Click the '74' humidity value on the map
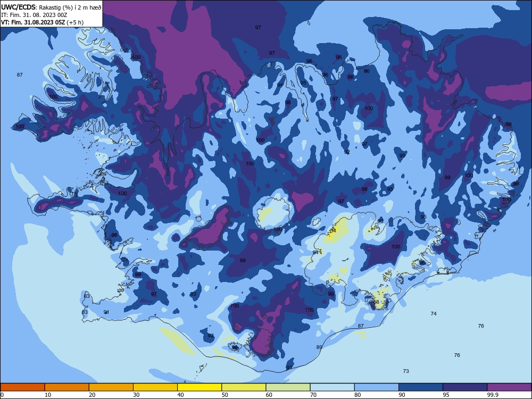 pyautogui.click(x=433, y=313)
